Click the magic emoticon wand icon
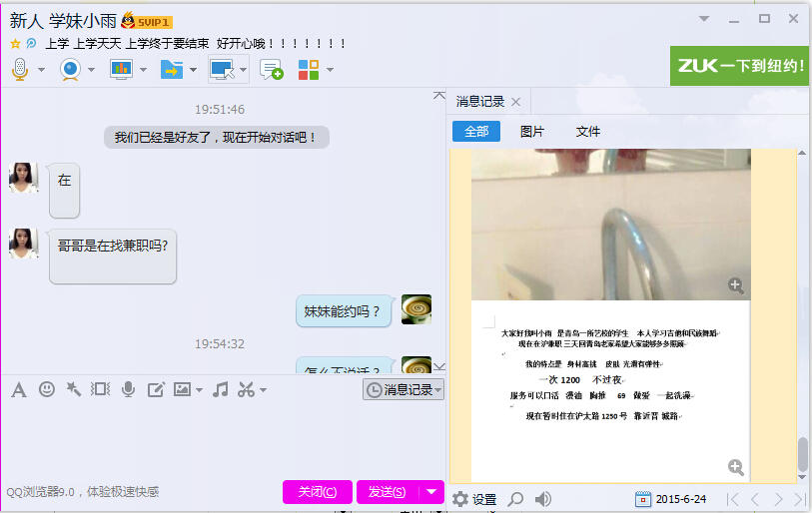Image resolution: width=812 pixels, height=513 pixels. 74,389
